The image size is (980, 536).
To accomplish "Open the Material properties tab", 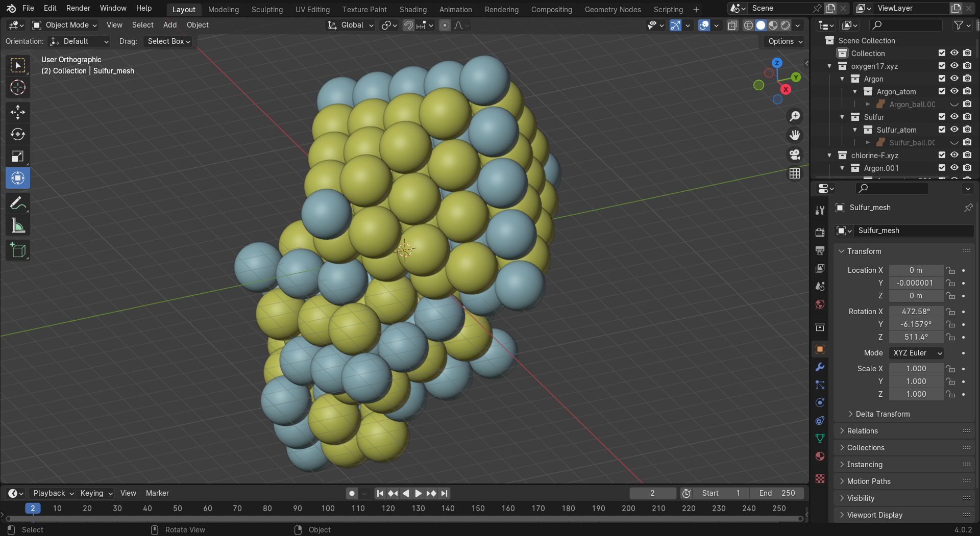I will click(x=820, y=456).
